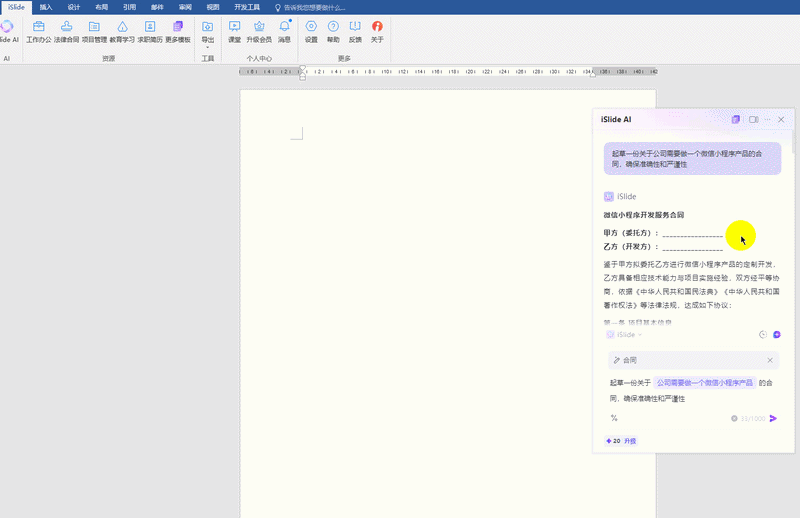800x518 pixels.
Task: Send the prompt with purple arrow
Action: click(773, 418)
